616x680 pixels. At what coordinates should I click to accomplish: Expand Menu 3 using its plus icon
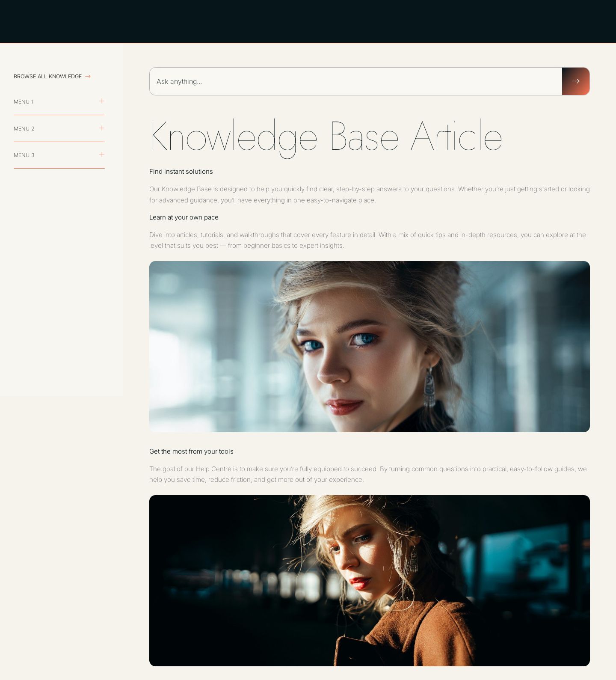pos(102,154)
